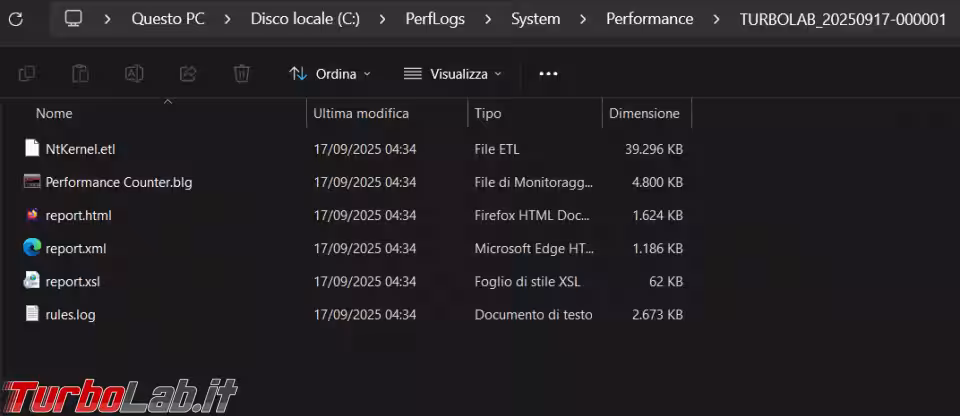Viewport: 960px width, 416px height.
Task: Click the delete trash icon
Action: coord(241,73)
